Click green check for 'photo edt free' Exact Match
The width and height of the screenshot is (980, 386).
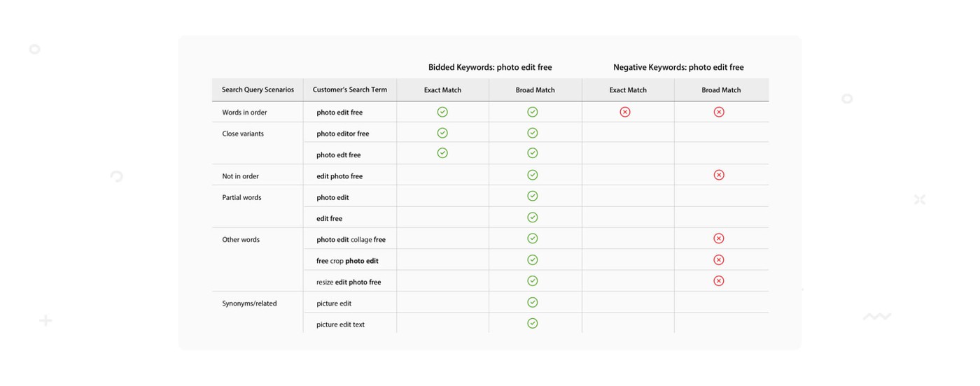[442, 153]
